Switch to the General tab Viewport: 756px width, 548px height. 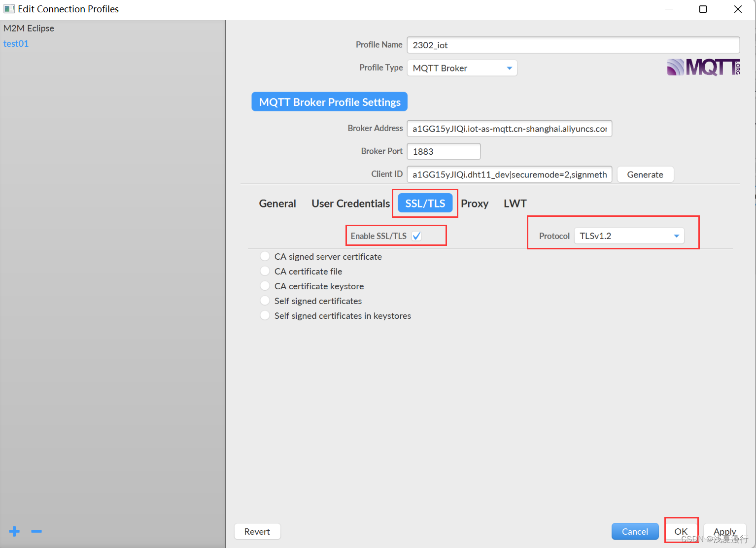coord(277,204)
